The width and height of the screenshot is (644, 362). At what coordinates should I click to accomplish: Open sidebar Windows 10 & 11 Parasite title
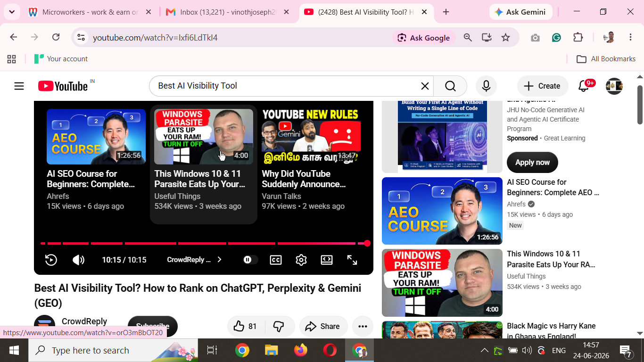click(551, 259)
